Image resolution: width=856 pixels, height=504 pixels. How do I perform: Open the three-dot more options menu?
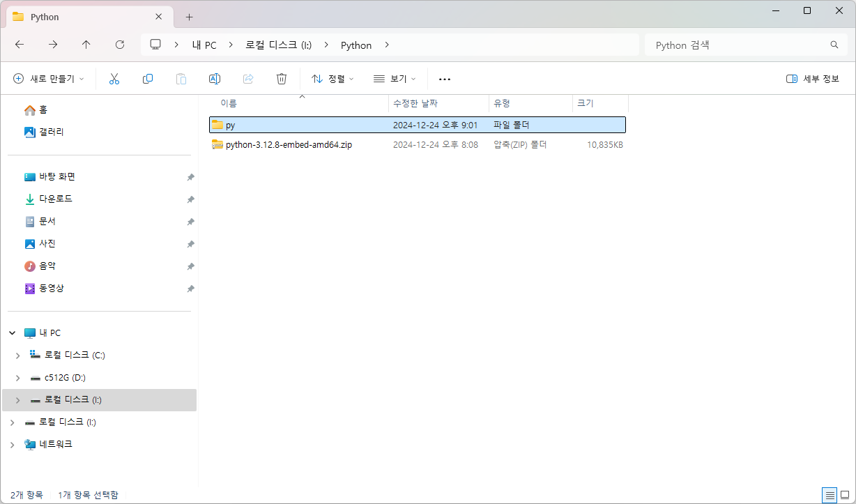[x=445, y=79]
